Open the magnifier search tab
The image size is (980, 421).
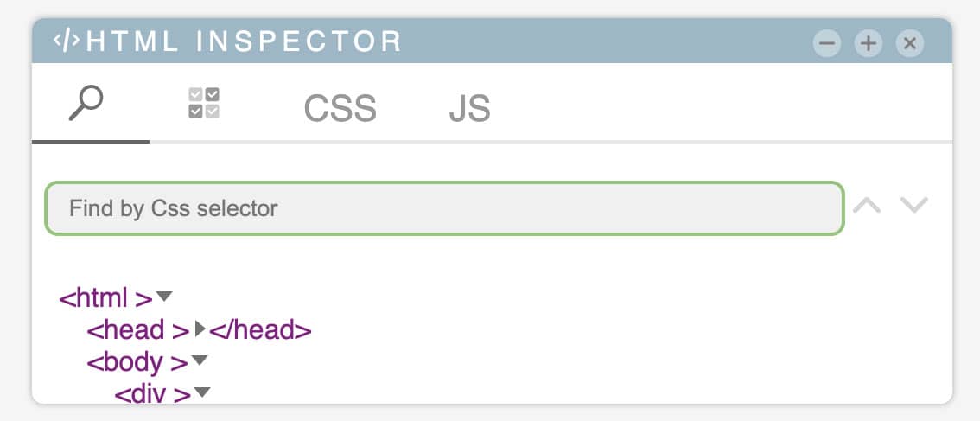[86, 103]
